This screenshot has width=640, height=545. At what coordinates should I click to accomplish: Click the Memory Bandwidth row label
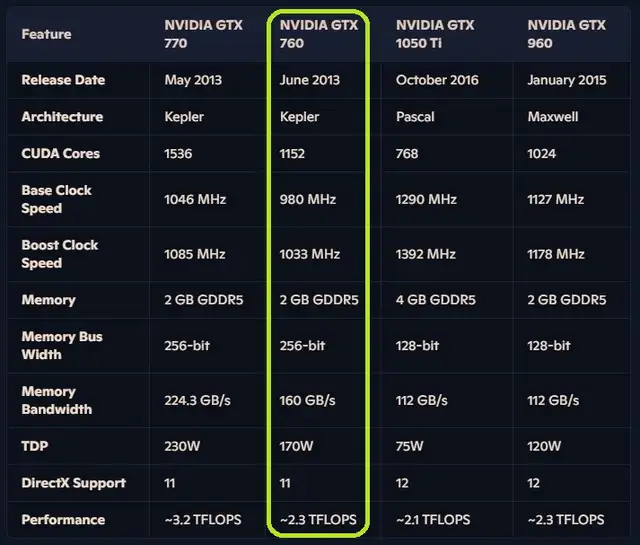coord(56,400)
